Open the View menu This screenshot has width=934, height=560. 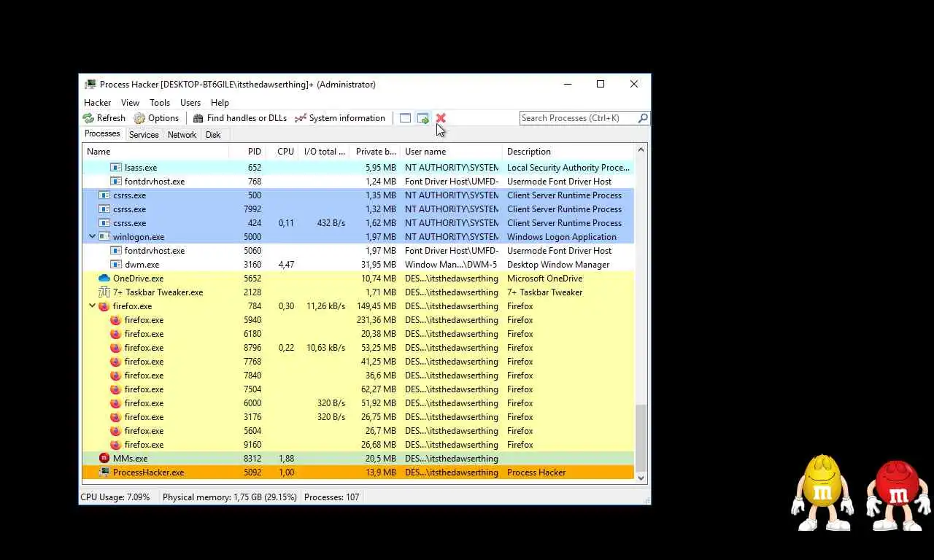click(130, 103)
